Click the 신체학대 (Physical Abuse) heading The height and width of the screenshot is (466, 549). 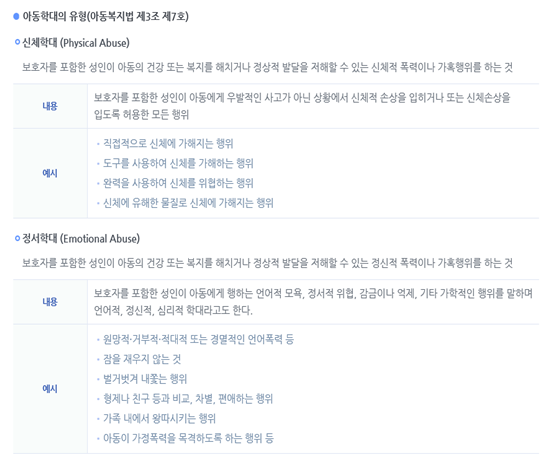click(76, 43)
